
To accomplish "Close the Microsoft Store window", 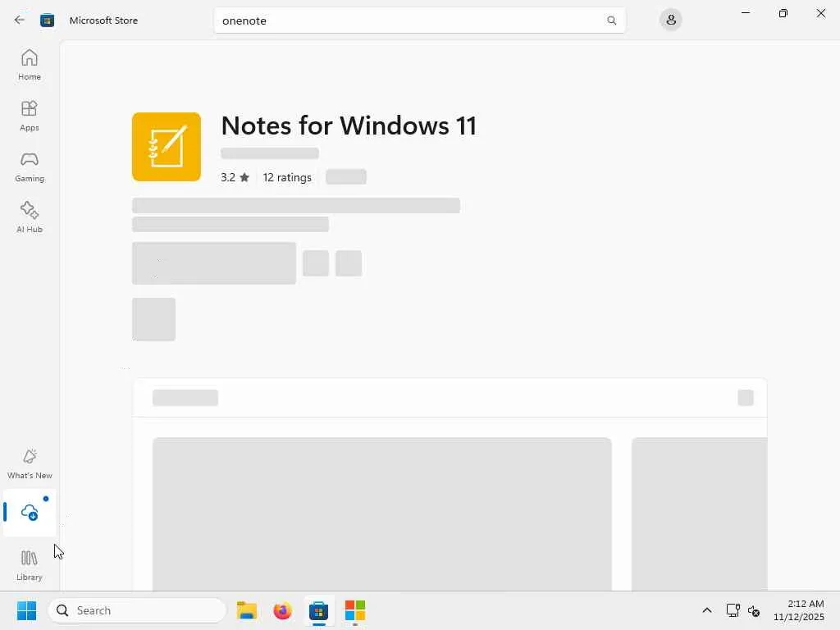I will click(x=820, y=13).
